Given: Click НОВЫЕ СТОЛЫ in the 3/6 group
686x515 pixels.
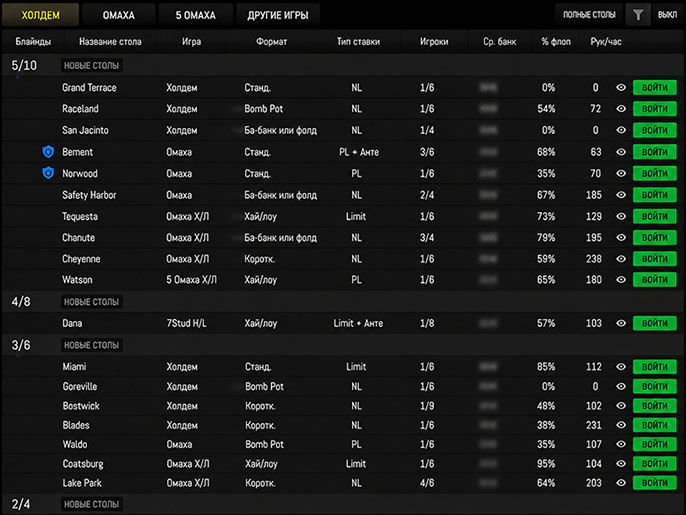Looking at the screenshot, I should click(91, 345).
